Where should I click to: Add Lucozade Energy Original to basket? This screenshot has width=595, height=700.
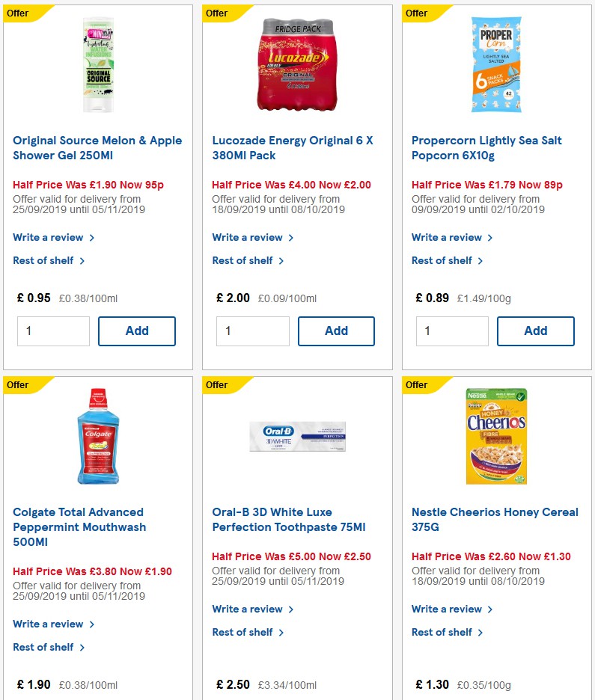pos(336,331)
